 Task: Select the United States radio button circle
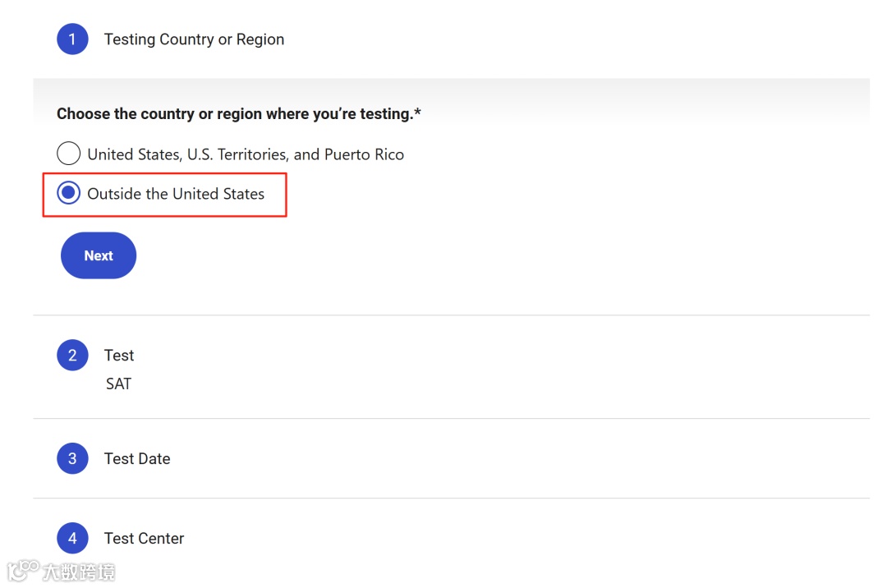point(68,154)
